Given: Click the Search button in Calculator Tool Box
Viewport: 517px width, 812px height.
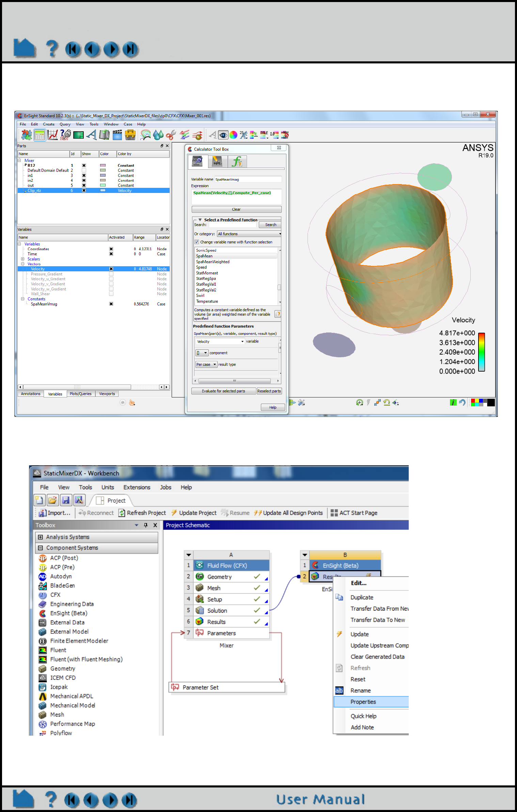Looking at the screenshot, I should pos(270,225).
